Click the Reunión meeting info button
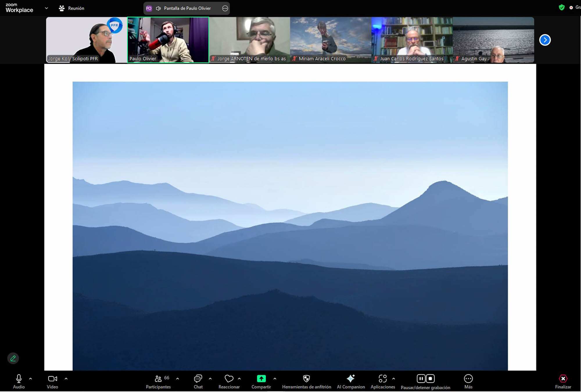Image resolution: width=581 pixels, height=392 pixels. [x=71, y=8]
